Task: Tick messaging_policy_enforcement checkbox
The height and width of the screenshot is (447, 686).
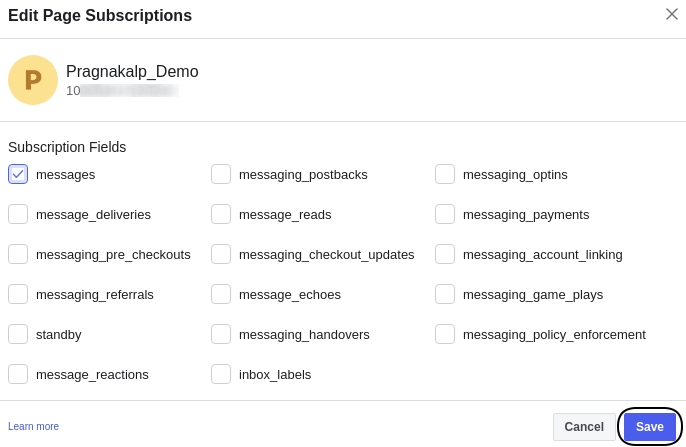Action: tap(445, 334)
